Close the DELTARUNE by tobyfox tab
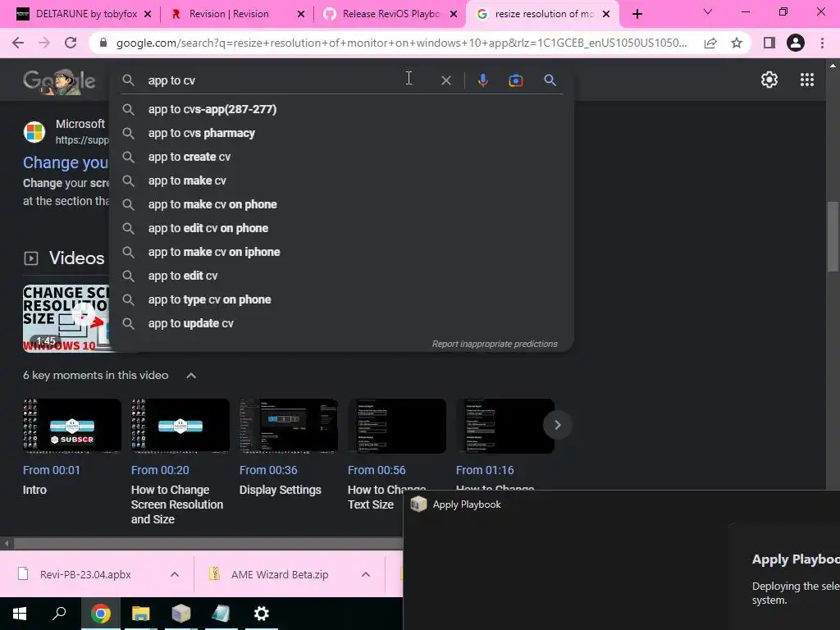840x630 pixels. [x=148, y=14]
